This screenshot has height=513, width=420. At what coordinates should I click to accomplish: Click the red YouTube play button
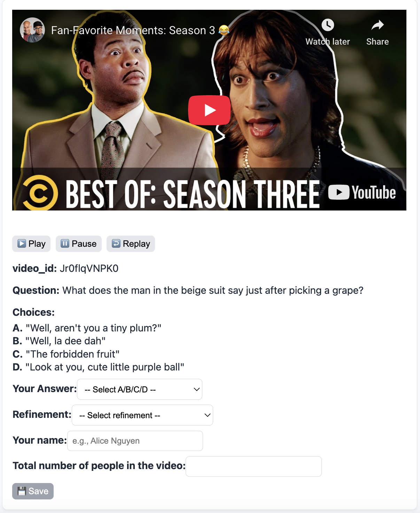tap(209, 110)
